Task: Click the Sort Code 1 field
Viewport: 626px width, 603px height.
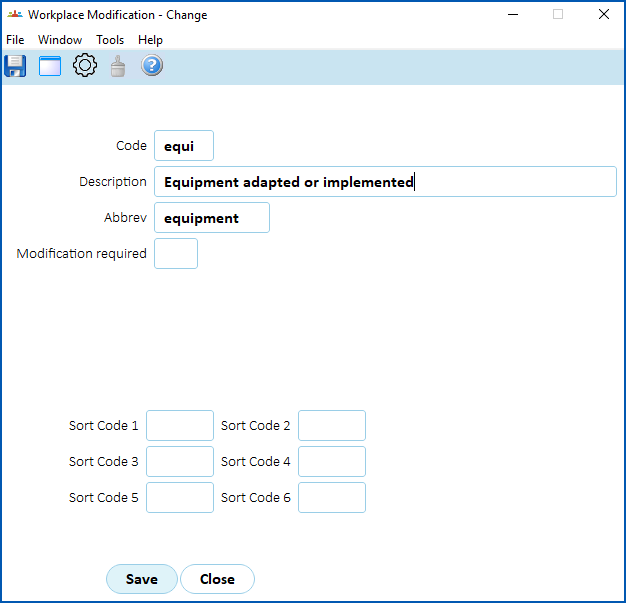Action: (x=180, y=425)
